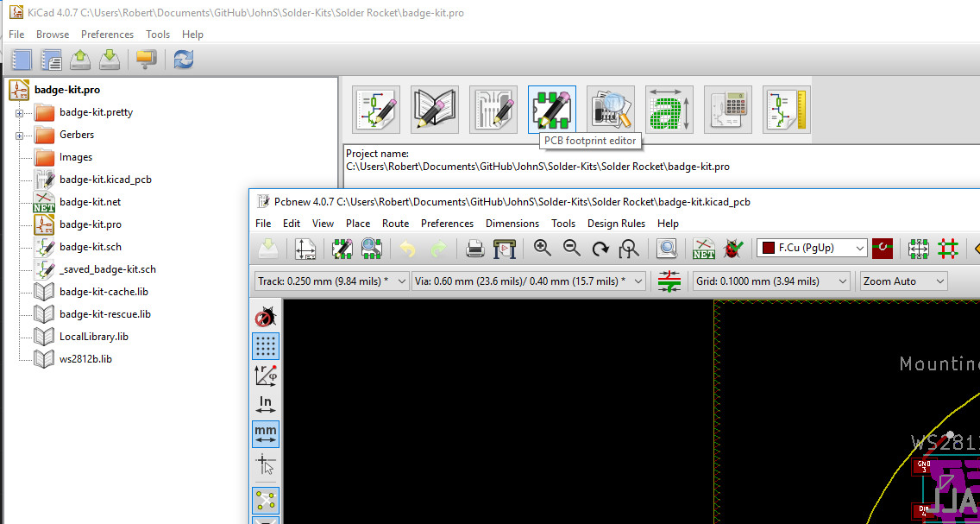The image size is (980, 524).
Task: Click F.Cu layer color swatch
Action: point(767,249)
